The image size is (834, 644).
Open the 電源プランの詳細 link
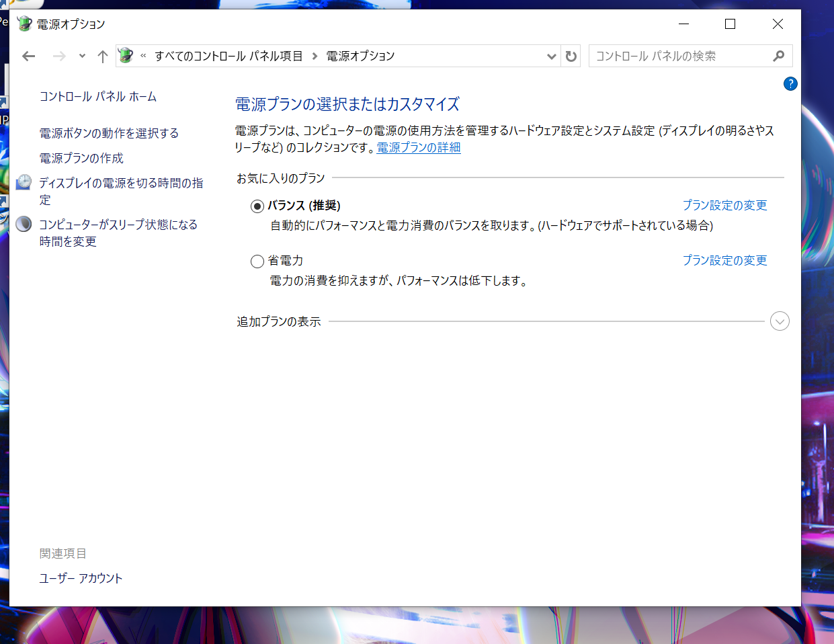coord(418,148)
